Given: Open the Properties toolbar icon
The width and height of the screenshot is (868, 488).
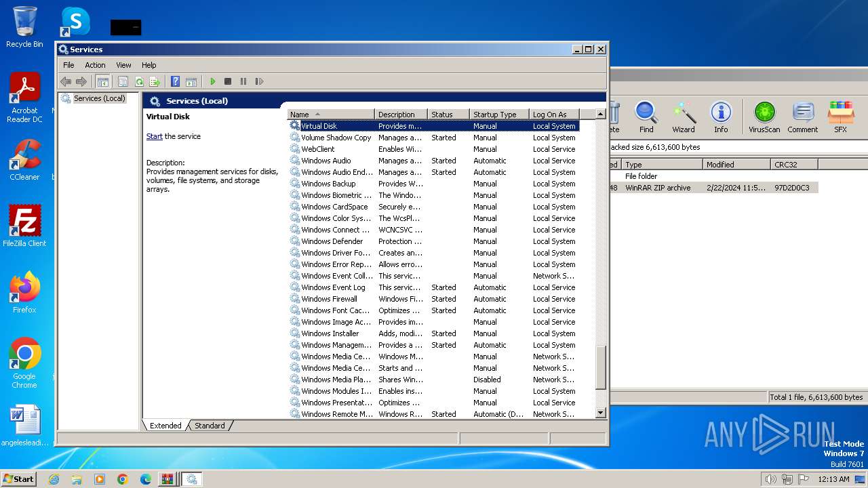Looking at the screenshot, I should (123, 81).
